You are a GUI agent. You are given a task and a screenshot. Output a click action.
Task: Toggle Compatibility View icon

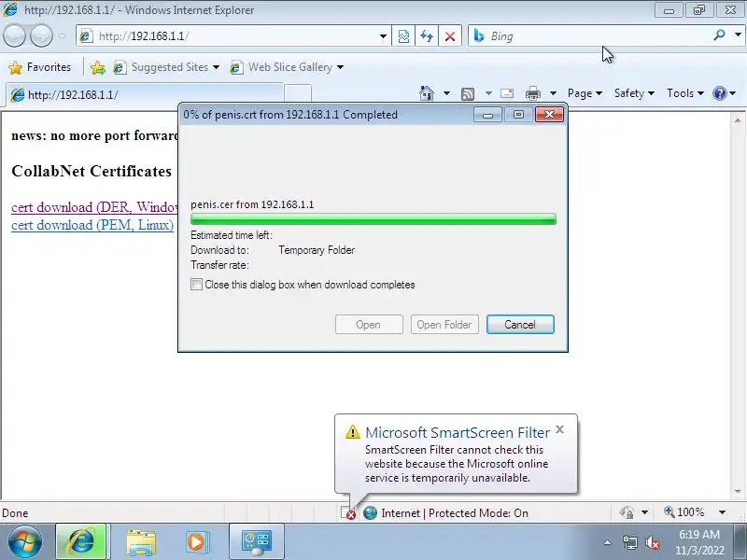[403, 36]
